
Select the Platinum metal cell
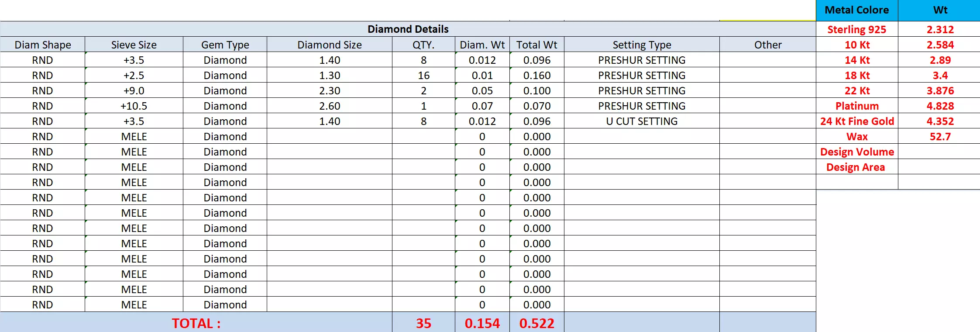point(857,106)
